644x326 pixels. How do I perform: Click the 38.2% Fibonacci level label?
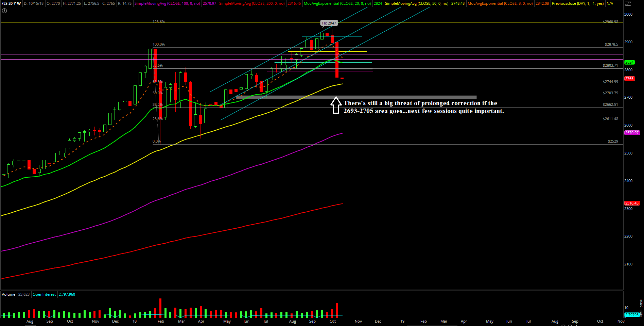(x=158, y=104)
